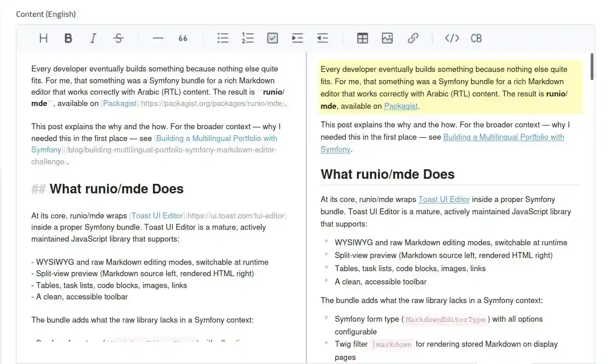The image size is (608, 364).
Task: Follow the Building a Multilingual Portfolio link
Action: tap(503, 137)
